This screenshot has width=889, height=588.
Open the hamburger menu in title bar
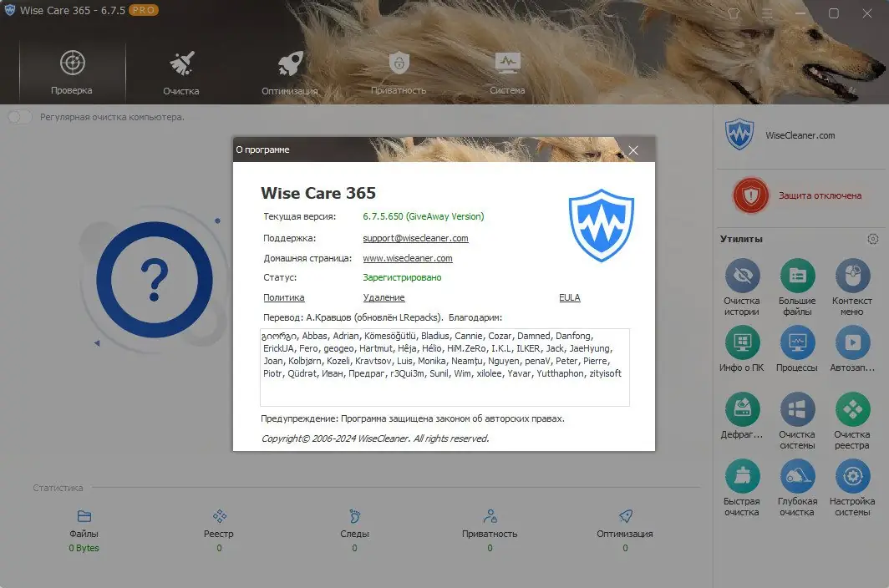[x=766, y=13]
